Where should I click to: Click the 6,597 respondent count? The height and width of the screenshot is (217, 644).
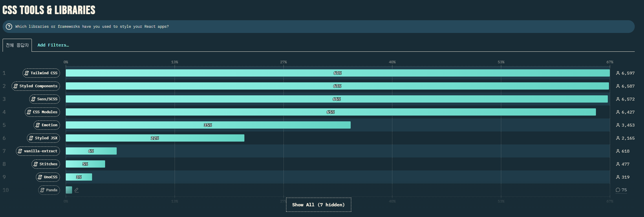coord(628,73)
